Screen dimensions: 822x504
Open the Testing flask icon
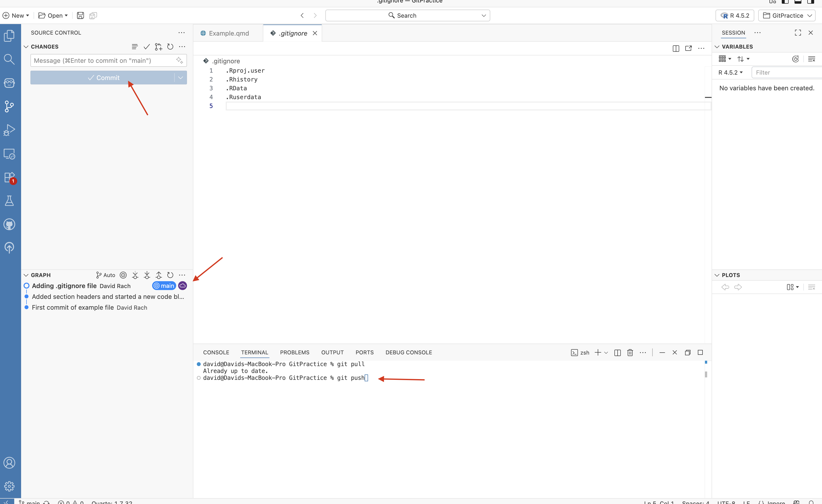(x=9, y=201)
